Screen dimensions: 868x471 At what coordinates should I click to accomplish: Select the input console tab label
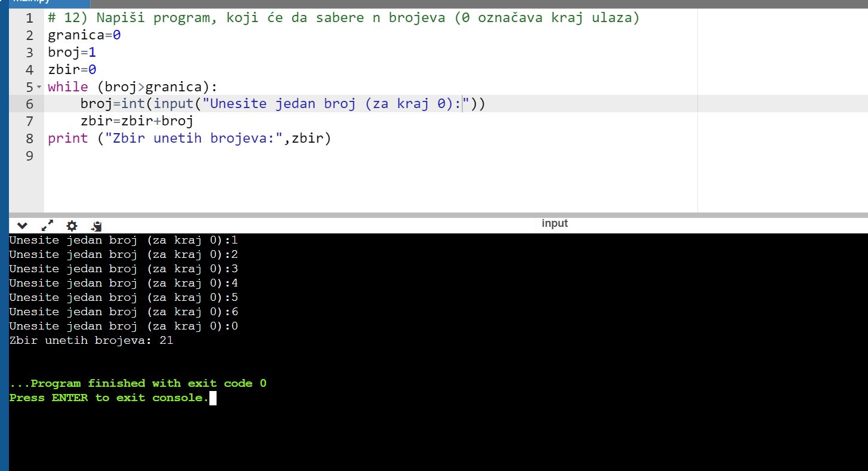click(x=554, y=223)
